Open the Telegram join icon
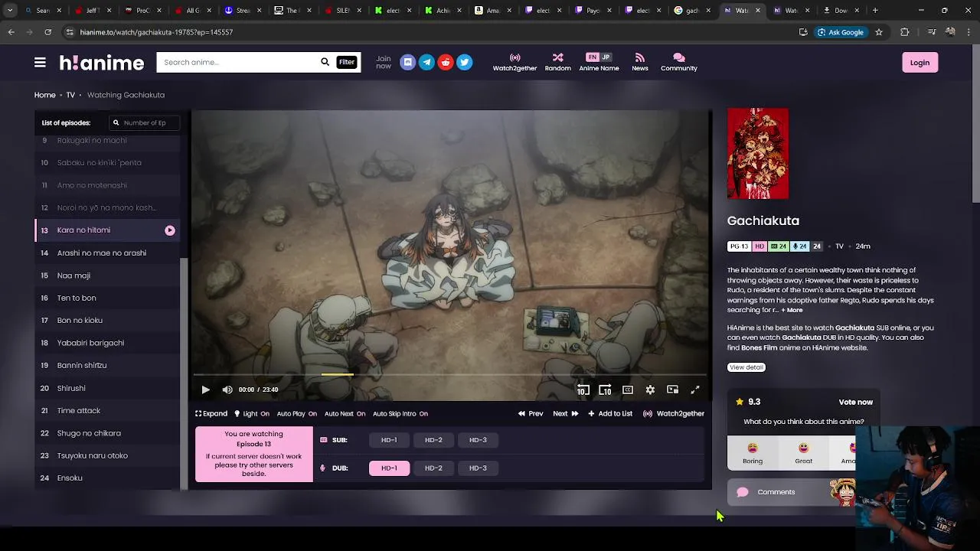980x551 pixels. coord(426,63)
